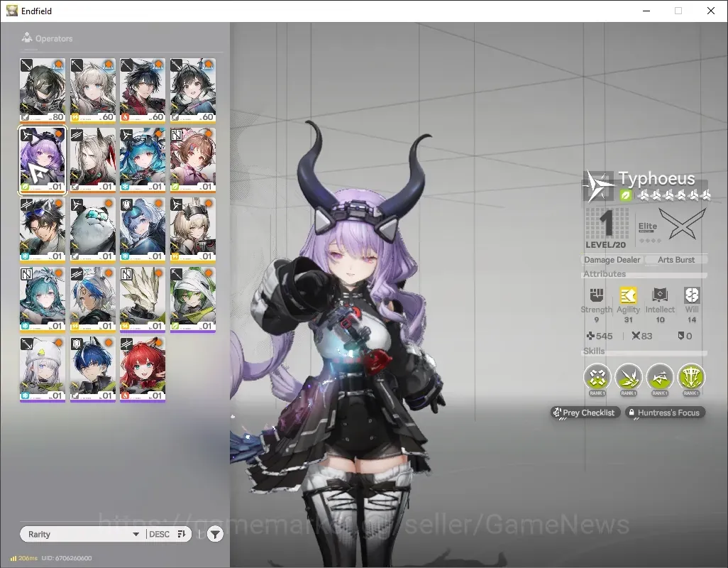Open the Elite promotion emblem

click(682, 224)
